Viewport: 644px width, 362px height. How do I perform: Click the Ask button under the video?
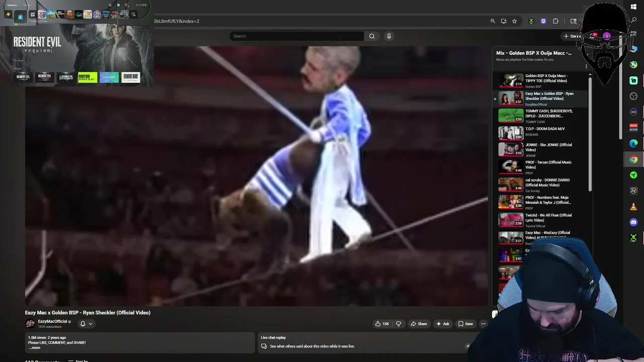443,324
